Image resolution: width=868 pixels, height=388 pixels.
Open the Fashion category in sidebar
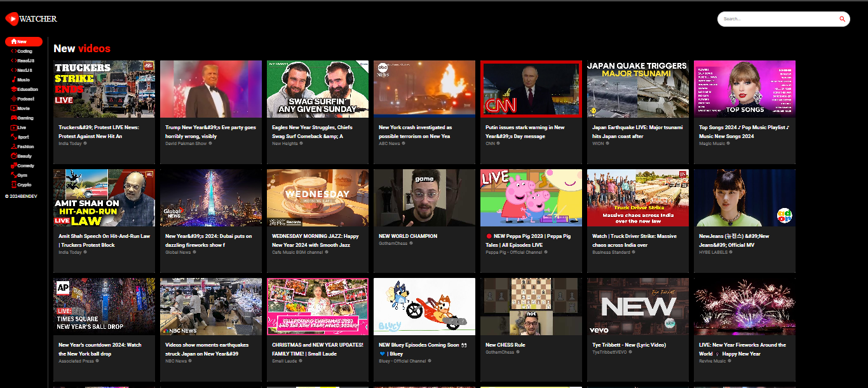pyautogui.click(x=25, y=146)
